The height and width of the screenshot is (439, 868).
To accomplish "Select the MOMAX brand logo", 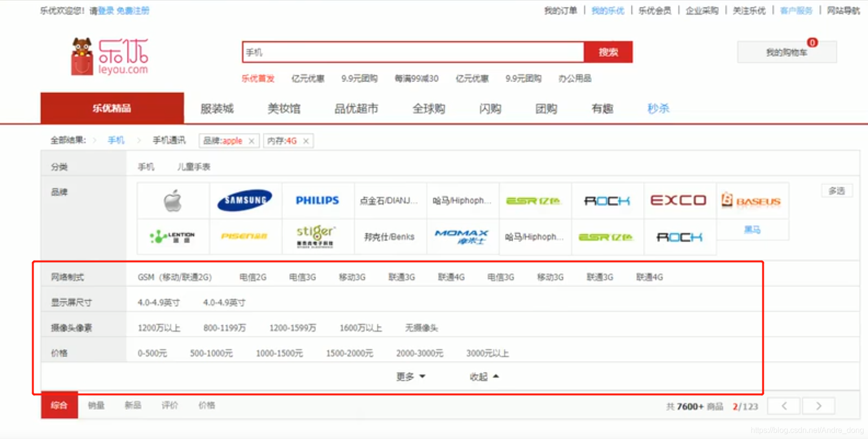I will click(x=462, y=237).
